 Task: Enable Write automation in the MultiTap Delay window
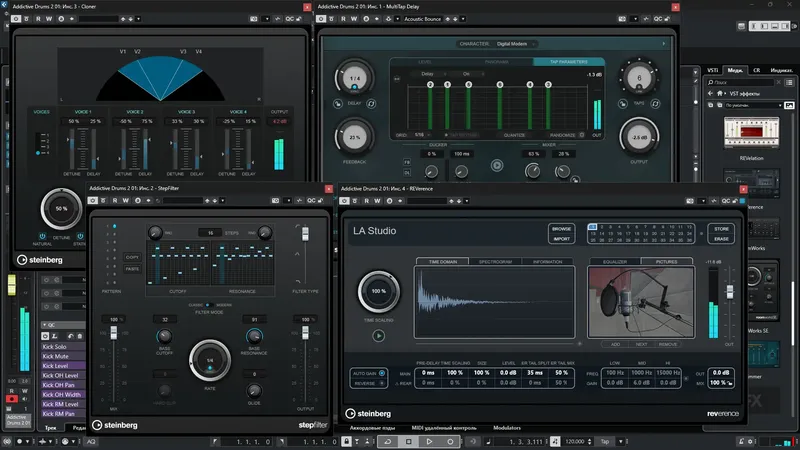pyautogui.click(x=354, y=19)
